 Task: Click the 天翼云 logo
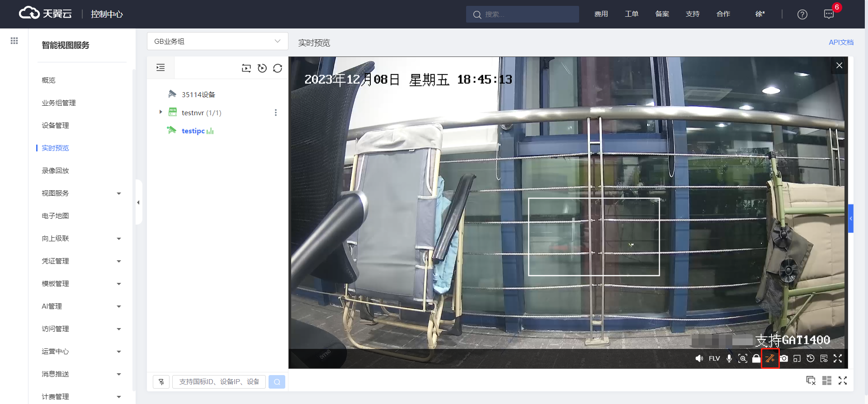click(45, 14)
